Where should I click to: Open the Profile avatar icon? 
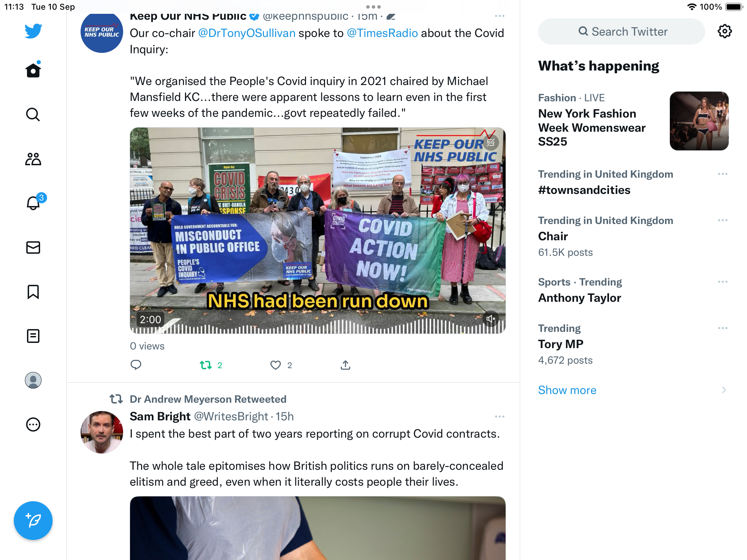tap(33, 380)
